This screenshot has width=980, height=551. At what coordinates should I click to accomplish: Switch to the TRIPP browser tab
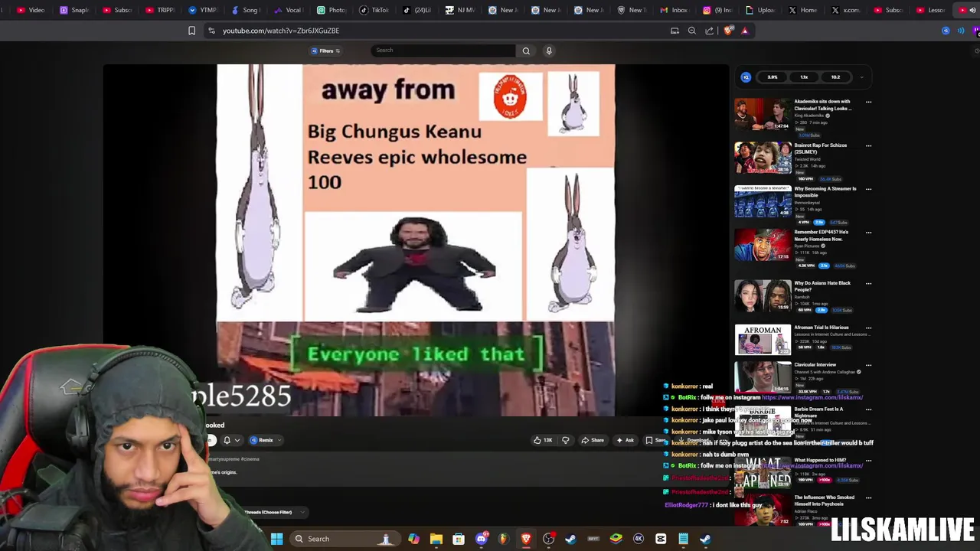pyautogui.click(x=159, y=10)
